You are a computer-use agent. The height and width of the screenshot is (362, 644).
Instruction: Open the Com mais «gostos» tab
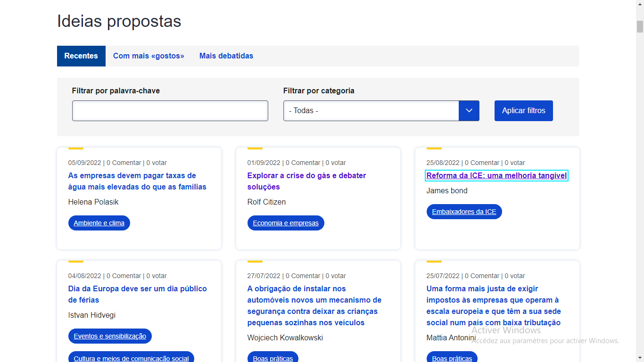[149, 56]
